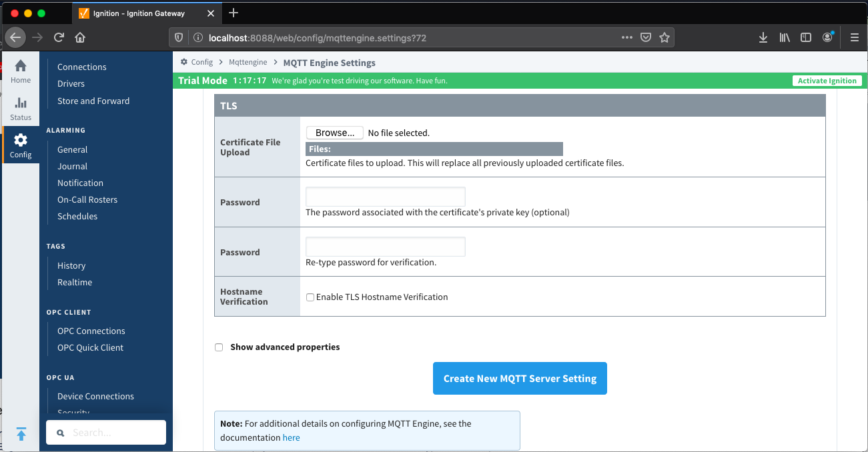This screenshot has height=452, width=868.
Task: Open the downloads arrow icon
Action: click(763, 38)
